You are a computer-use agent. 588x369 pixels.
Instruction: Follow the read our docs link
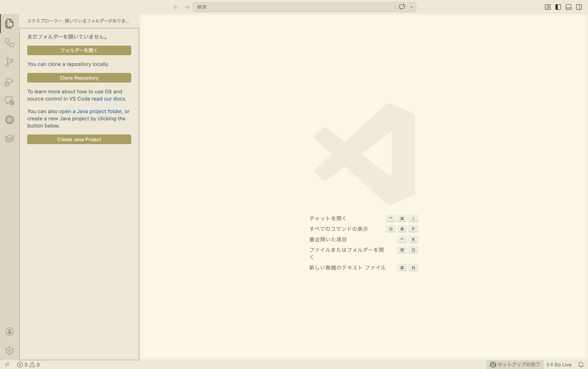(x=108, y=99)
